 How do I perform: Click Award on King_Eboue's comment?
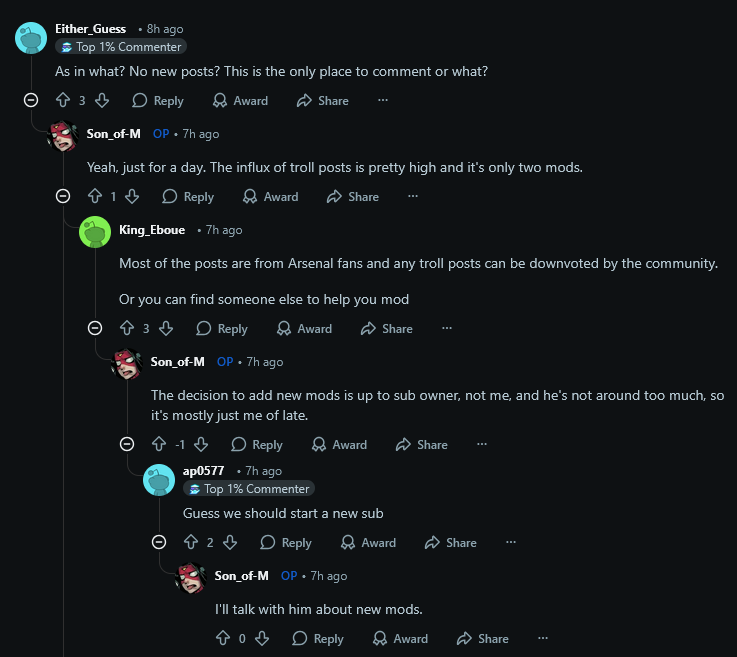point(304,328)
